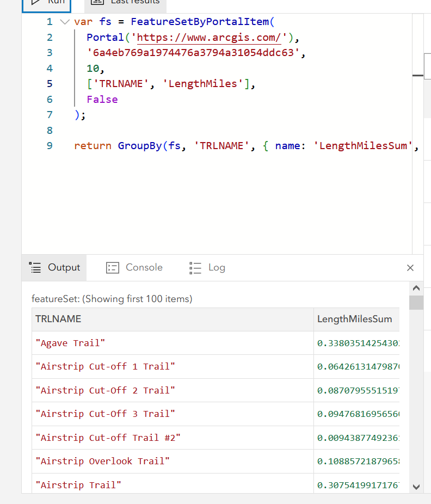Click the LengthMilesSum column header
The image size is (431, 504).
pos(354,319)
